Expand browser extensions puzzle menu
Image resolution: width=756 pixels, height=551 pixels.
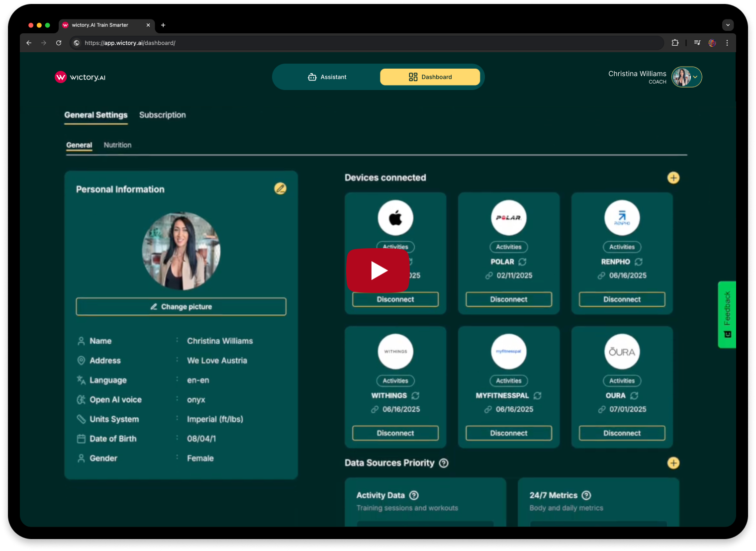[x=675, y=43]
